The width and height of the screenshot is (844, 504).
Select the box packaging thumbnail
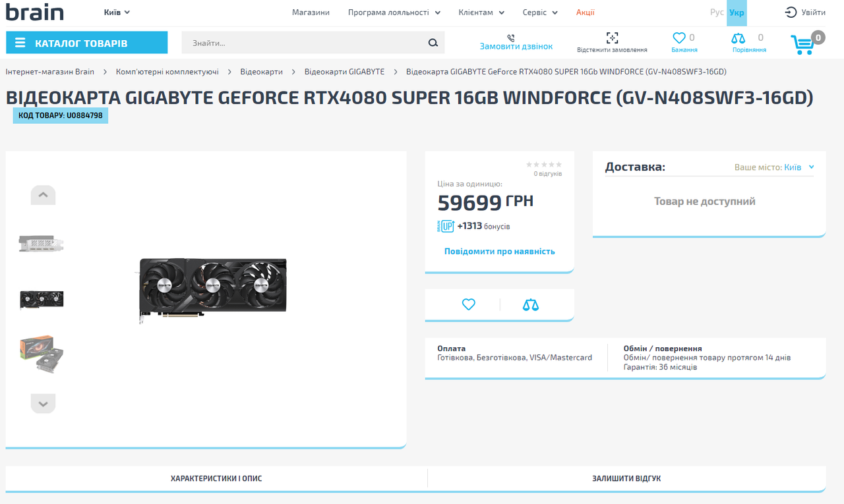click(x=42, y=354)
